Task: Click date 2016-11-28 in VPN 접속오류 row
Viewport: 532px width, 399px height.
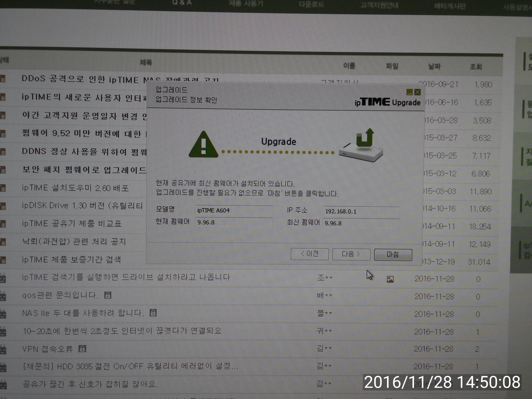Action: (434, 349)
